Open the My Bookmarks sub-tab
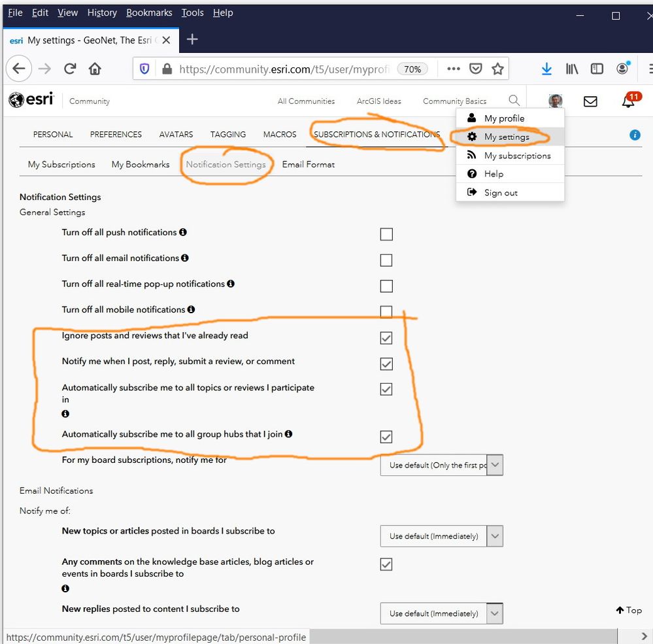Screen dimensions: 653x644 point(141,165)
